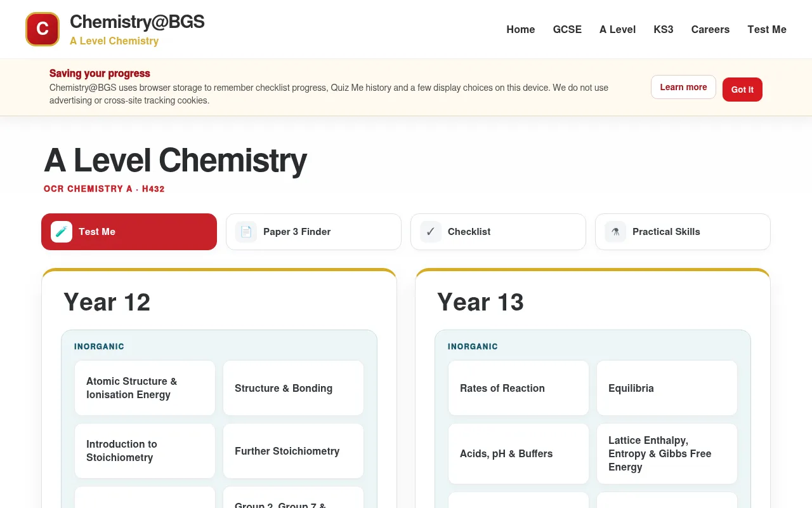Click the Chemistry@BGS site title
812x508 pixels.
pos(137,22)
